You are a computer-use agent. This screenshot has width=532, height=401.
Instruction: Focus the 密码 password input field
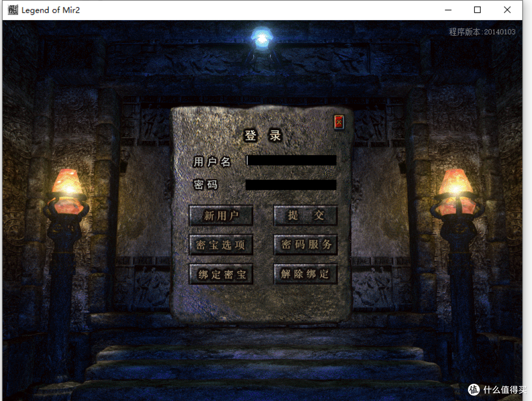291,185
